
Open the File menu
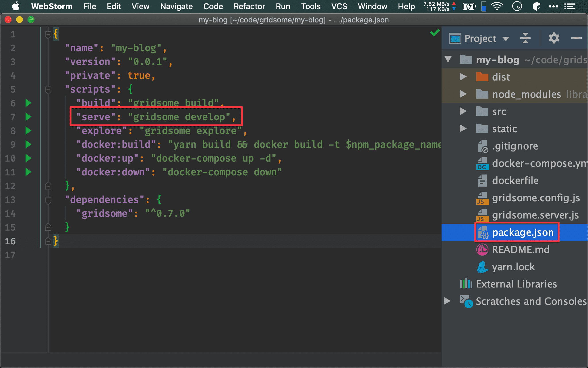[90, 6]
